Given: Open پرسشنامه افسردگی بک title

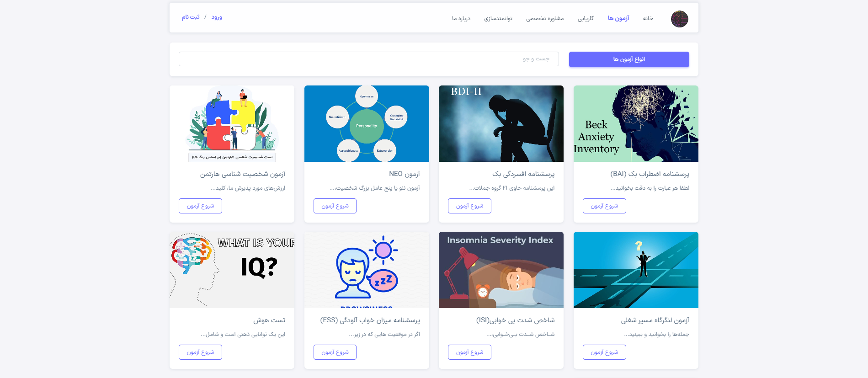Looking at the screenshot, I should tap(523, 174).
